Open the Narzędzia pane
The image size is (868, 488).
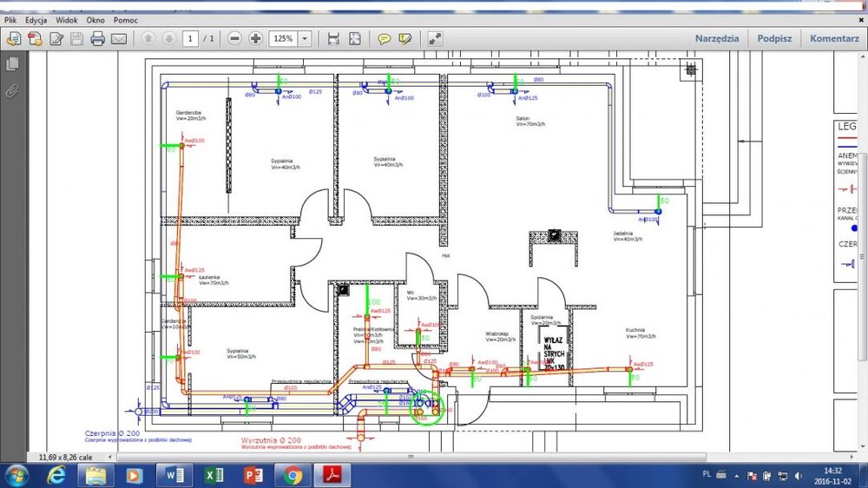coord(716,38)
